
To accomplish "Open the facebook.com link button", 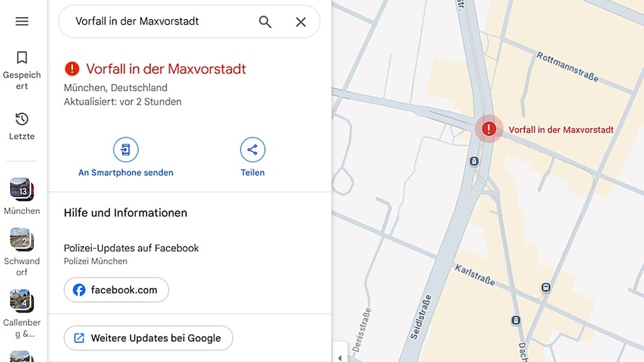I will (116, 290).
